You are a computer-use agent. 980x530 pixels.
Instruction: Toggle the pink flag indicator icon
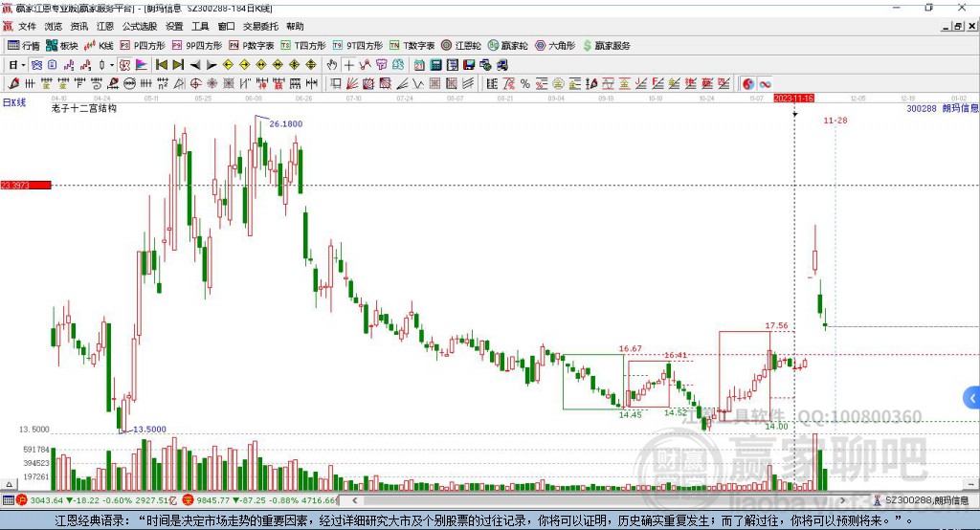click(142, 65)
